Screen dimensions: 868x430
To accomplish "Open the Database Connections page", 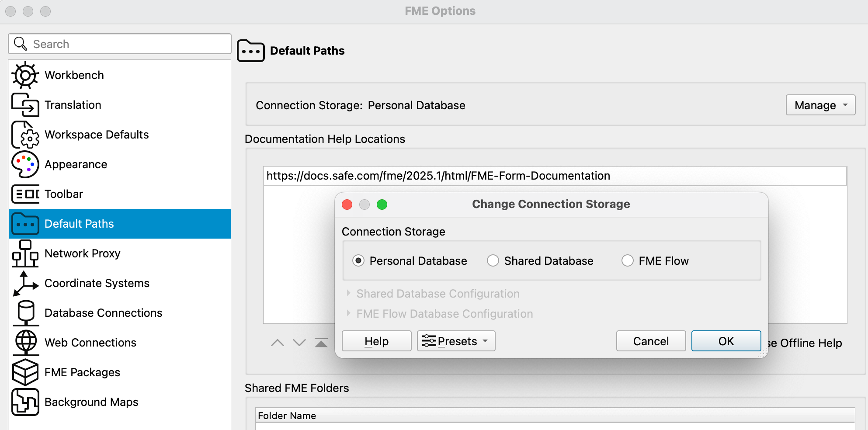I will [x=120, y=313].
